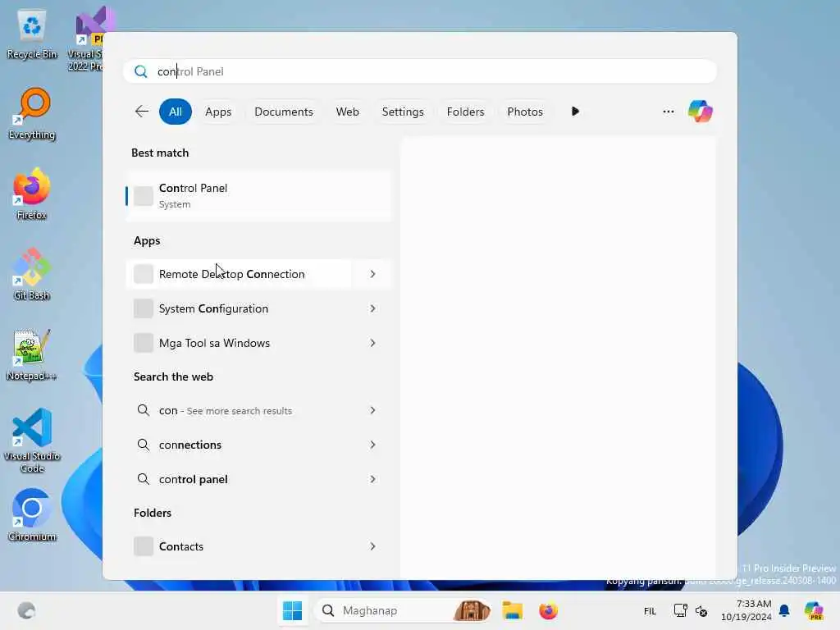840x630 pixels.
Task: Click the back arrow in search panel
Action: click(x=141, y=112)
